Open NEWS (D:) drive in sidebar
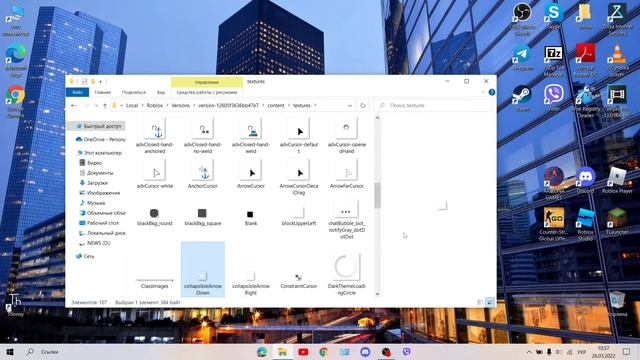 tap(95, 243)
